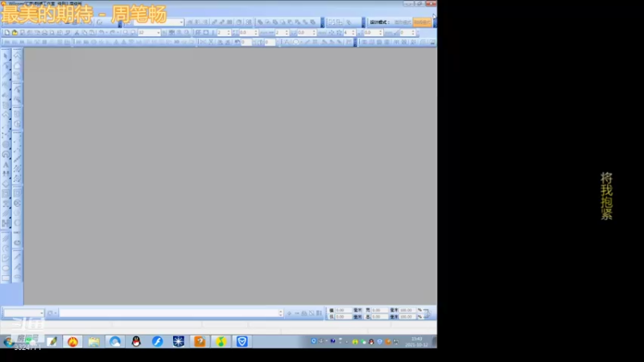The height and width of the screenshot is (362, 644).
Task: Click the taskbar clock showing 15:43
Action: [x=417, y=341]
